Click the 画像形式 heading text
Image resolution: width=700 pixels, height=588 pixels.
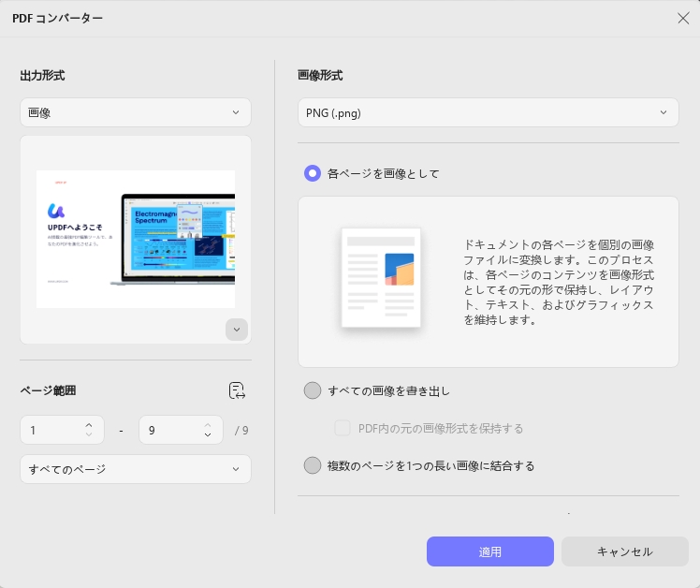(x=320, y=76)
